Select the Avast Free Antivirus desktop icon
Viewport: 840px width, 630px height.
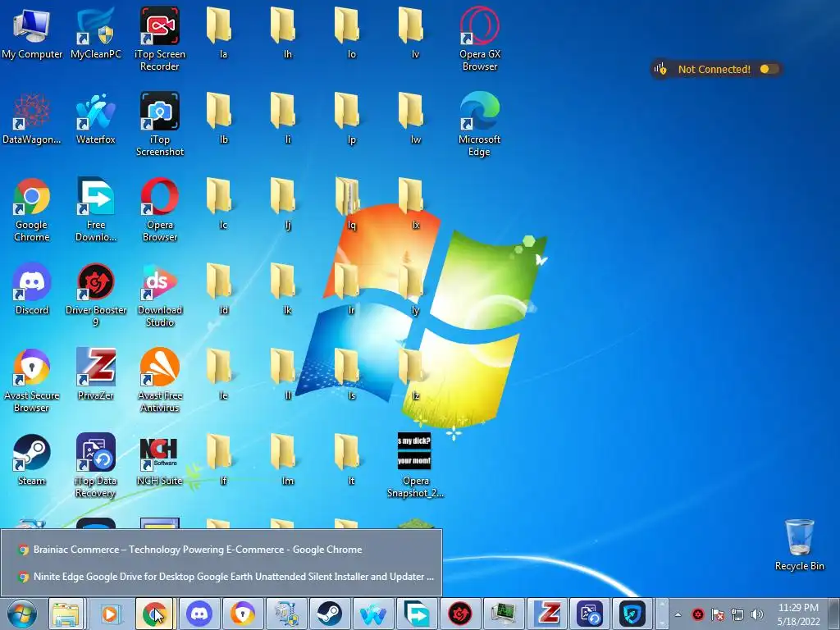tap(160, 380)
